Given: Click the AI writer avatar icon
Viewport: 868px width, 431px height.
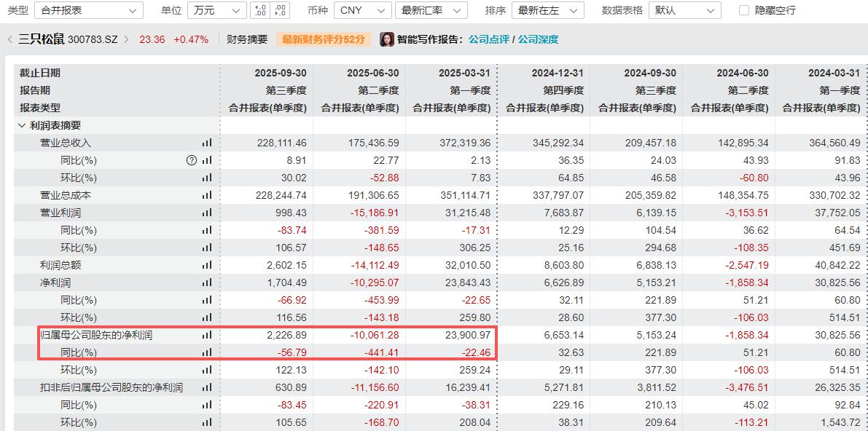Looking at the screenshot, I should 386,39.
